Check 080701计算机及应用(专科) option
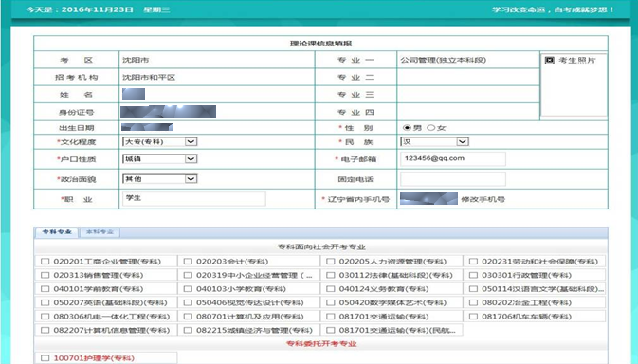The image size is (638, 364). click(188, 317)
